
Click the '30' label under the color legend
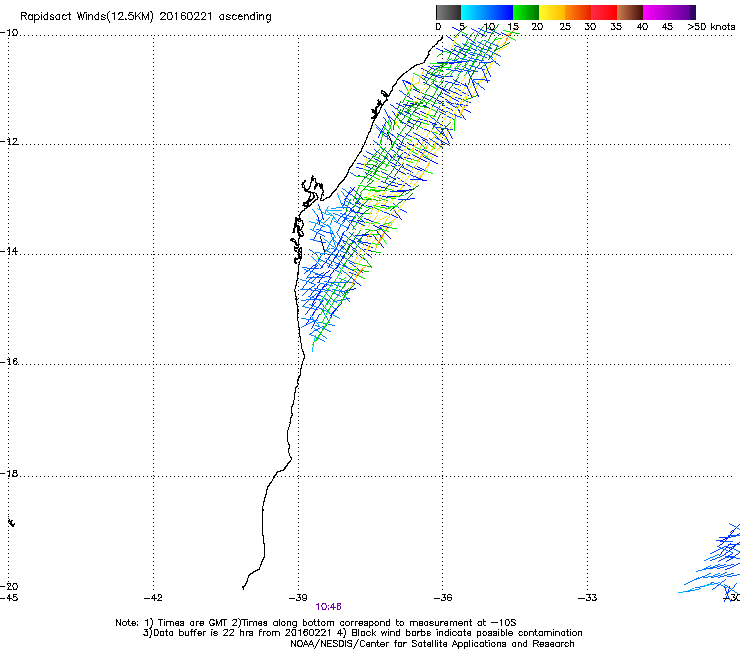coord(590,27)
